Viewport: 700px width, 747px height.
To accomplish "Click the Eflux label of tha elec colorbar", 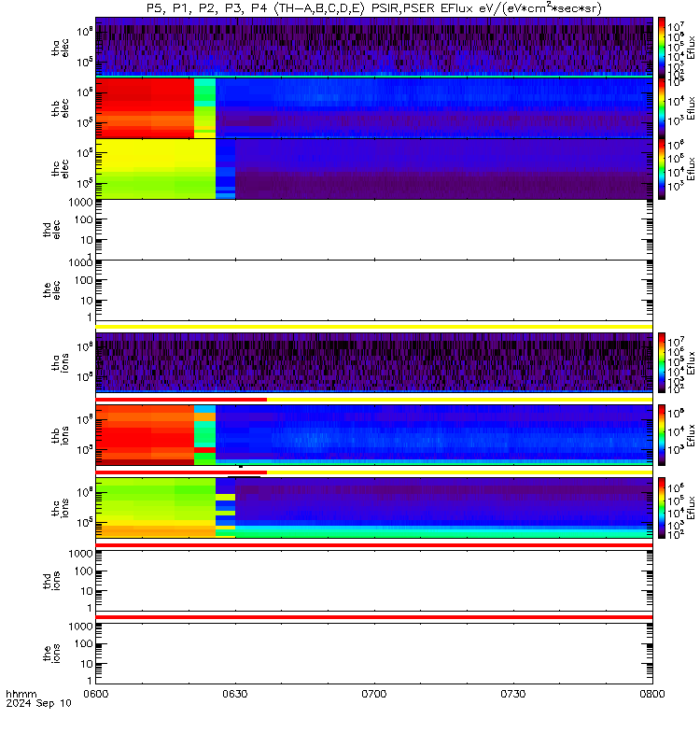I will point(691,48).
